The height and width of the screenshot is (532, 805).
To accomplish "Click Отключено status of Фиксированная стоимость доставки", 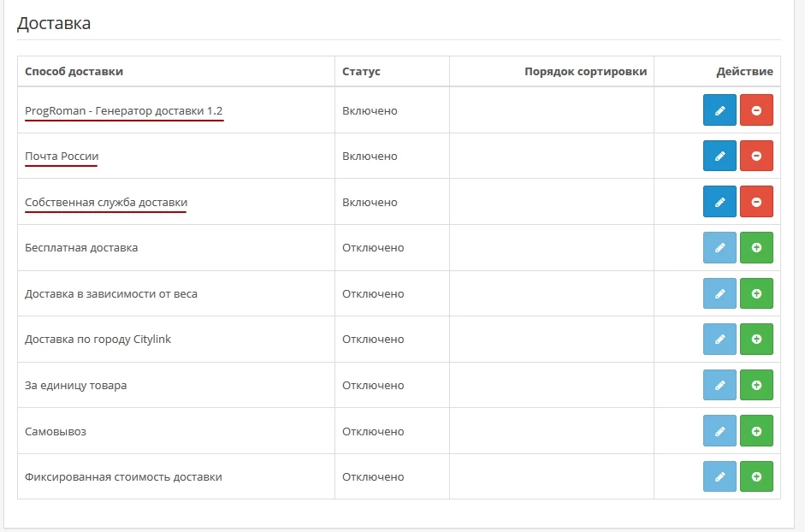I will [373, 477].
